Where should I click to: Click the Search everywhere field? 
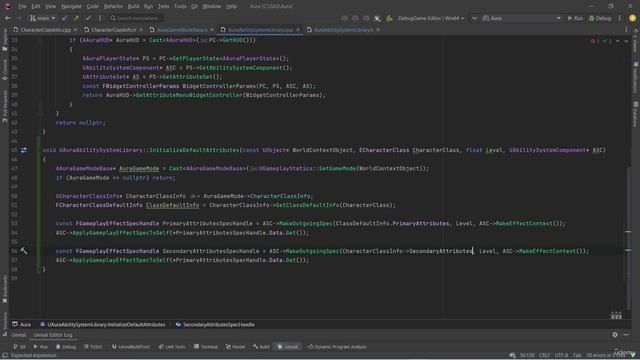pos(136,18)
